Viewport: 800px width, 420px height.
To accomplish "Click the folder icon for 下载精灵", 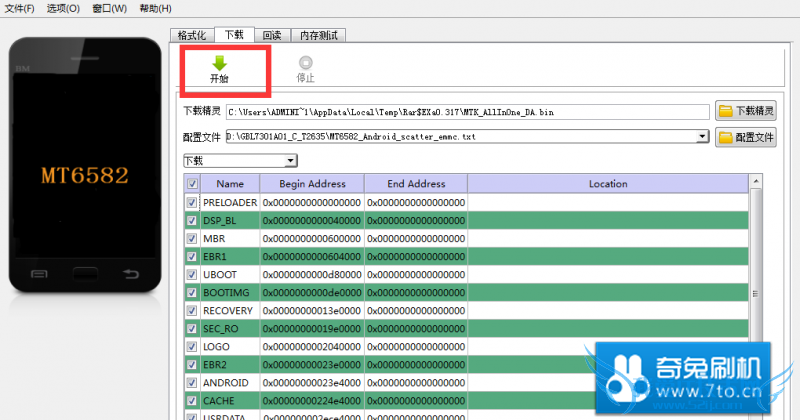I will [726, 110].
